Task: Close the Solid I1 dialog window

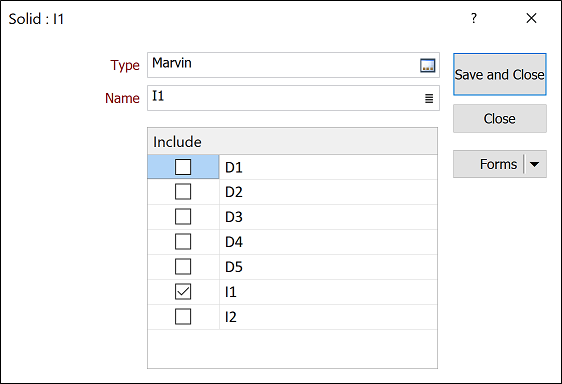Action: 531,18
